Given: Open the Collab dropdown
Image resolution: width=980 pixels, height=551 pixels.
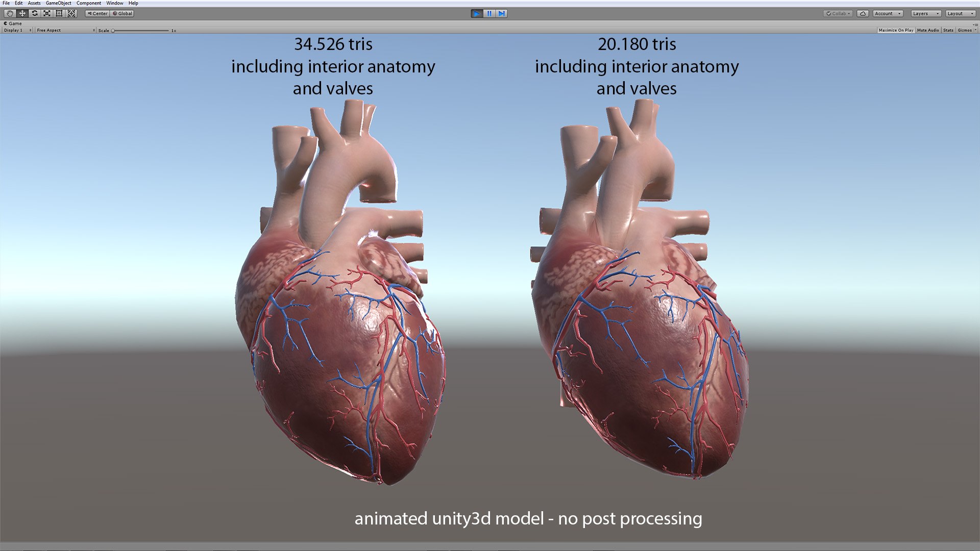Looking at the screenshot, I should 838,13.
